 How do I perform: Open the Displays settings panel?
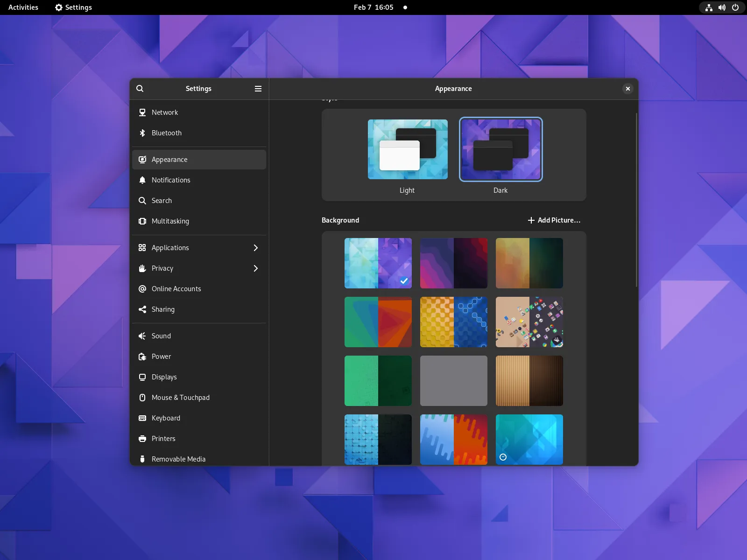[164, 377]
